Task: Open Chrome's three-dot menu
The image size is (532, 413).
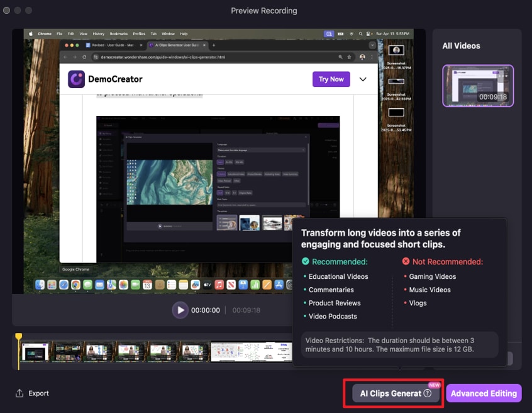Action: tap(372, 57)
